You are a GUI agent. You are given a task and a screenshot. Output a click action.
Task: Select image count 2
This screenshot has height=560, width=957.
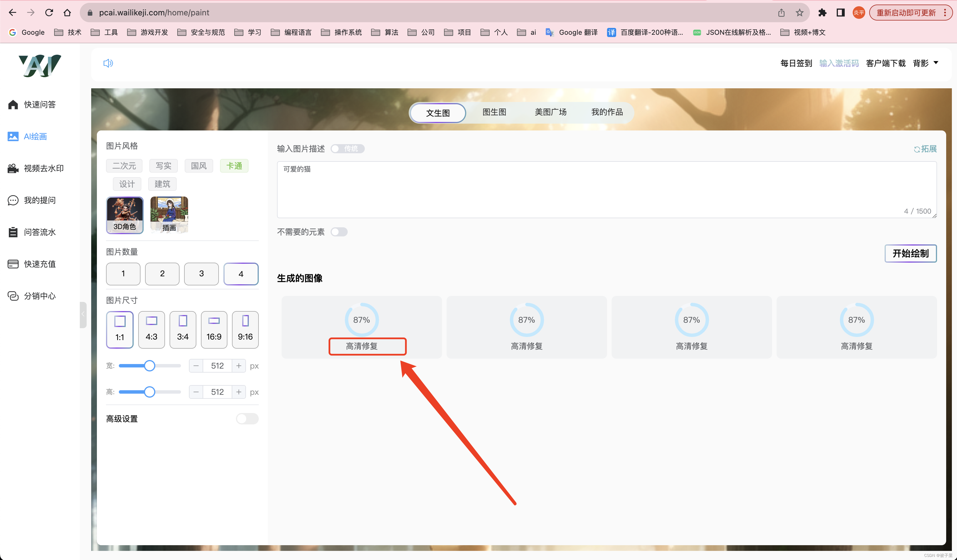coord(162,273)
